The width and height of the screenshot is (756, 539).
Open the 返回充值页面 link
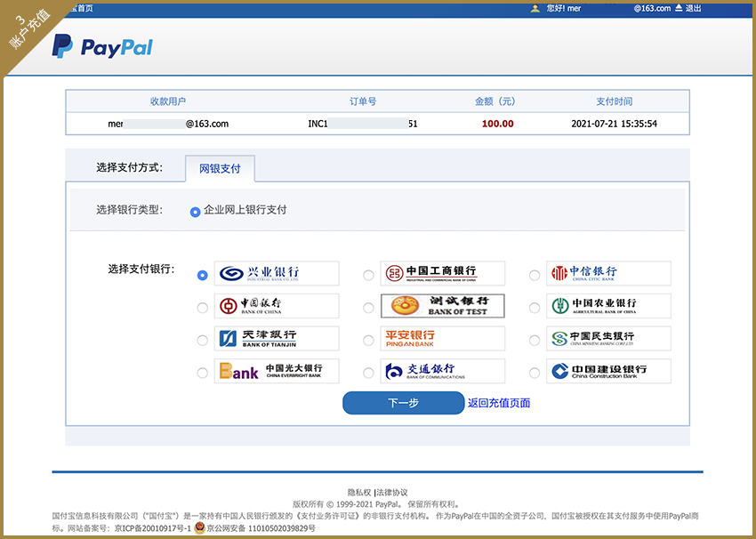499,403
